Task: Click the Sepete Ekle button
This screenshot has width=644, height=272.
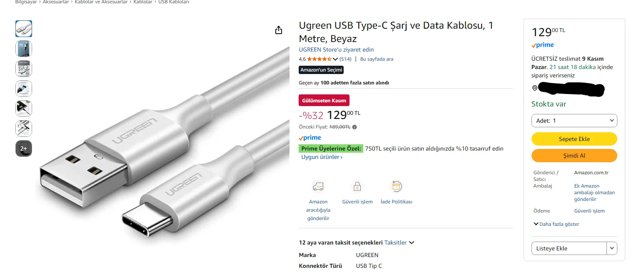Action: [x=574, y=139]
